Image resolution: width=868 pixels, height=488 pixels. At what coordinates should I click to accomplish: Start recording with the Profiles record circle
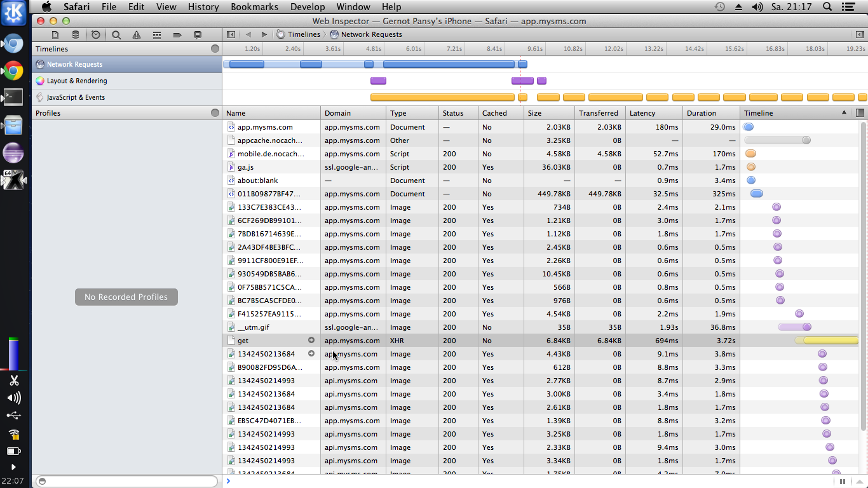[215, 113]
